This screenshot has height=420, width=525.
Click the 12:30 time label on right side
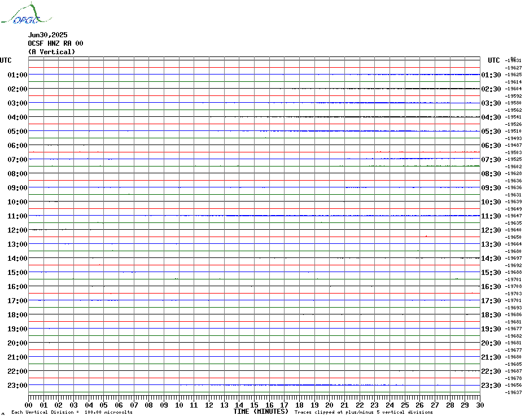[491, 230]
